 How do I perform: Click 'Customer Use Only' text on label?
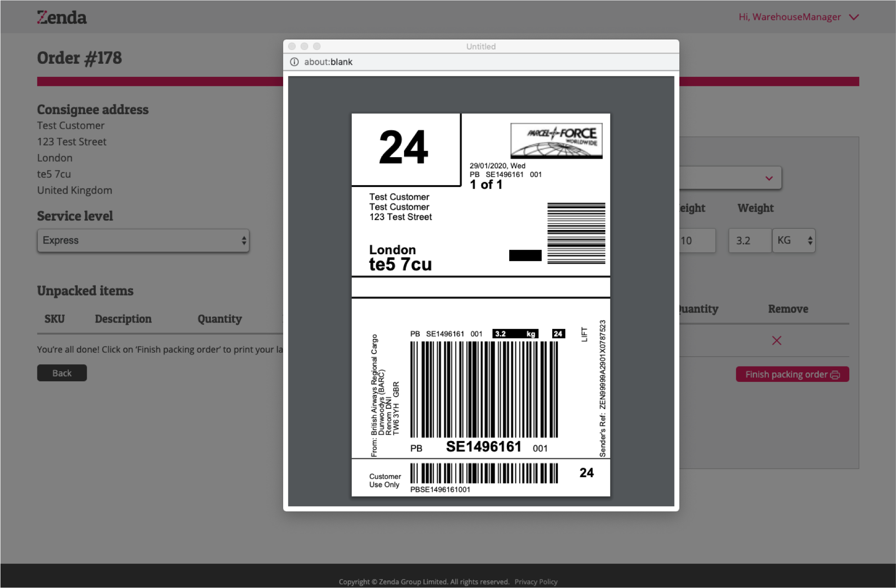tap(385, 481)
